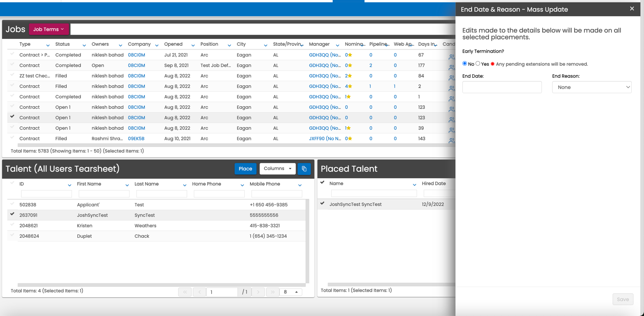Open the Name column arrow in Placed Talent

[414, 184]
